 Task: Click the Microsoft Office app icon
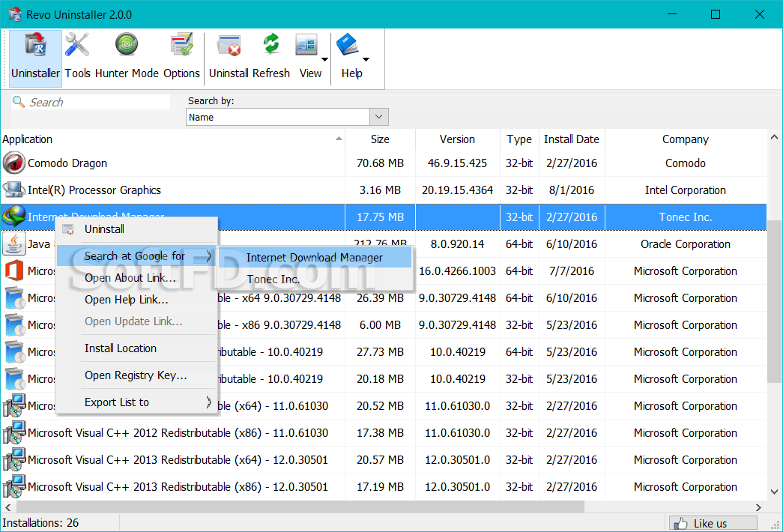pyautogui.click(x=14, y=270)
